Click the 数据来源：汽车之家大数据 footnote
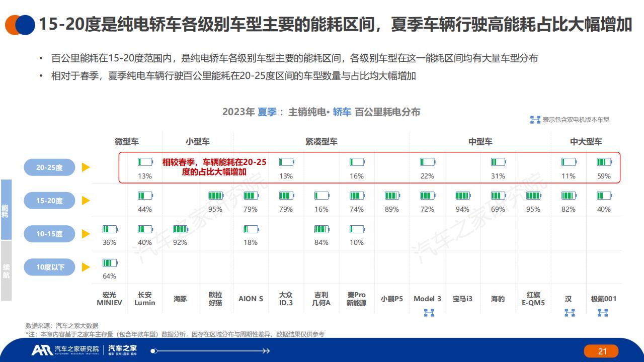The width and height of the screenshot is (644, 362). pos(62,325)
